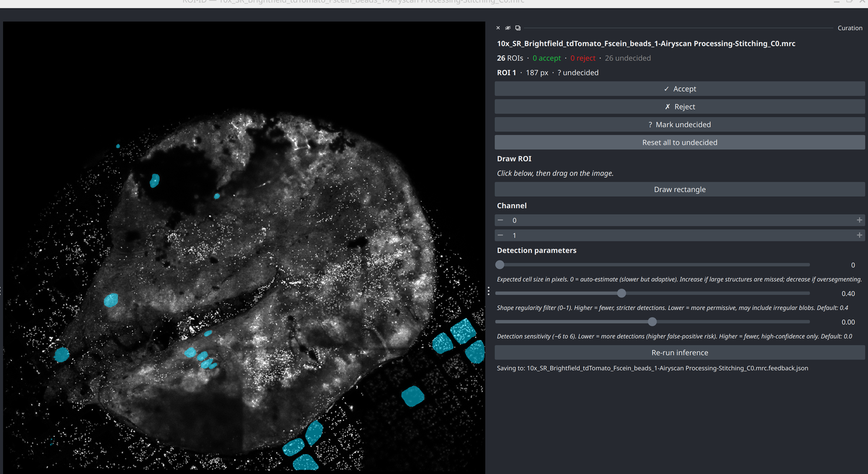The width and height of the screenshot is (868, 474).
Task: Click the expected cell size slider handle
Action: tap(500, 265)
